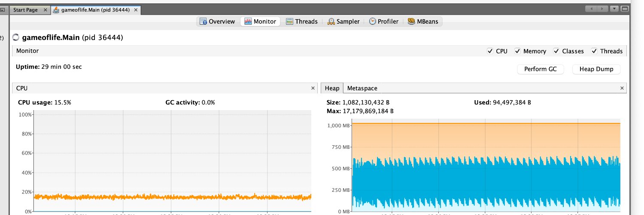Image resolution: width=644 pixels, height=215 pixels.
Task: Toggle the Classes checkbox
Action: (556, 51)
